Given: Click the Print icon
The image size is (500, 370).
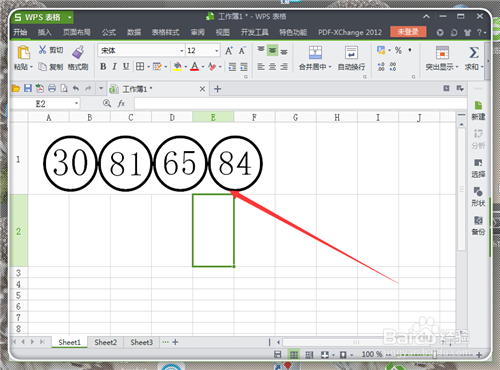Looking at the screenshot, I should [x=52, y=88].
